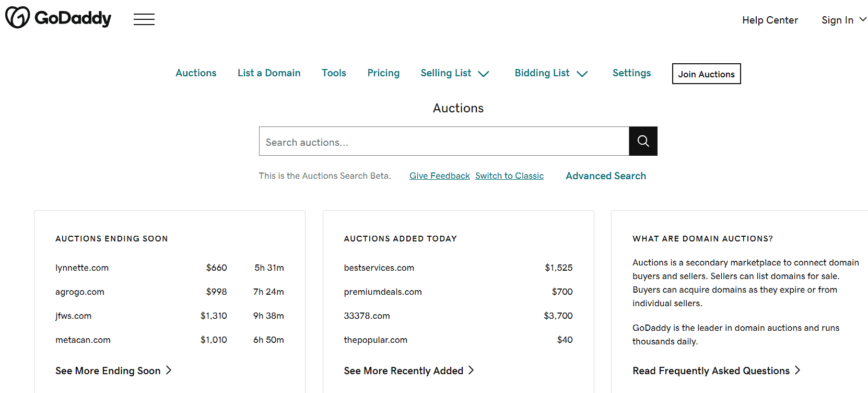Click the magnifier search button
The width and height of the screenshot is (868, 393).
point(643,141)
